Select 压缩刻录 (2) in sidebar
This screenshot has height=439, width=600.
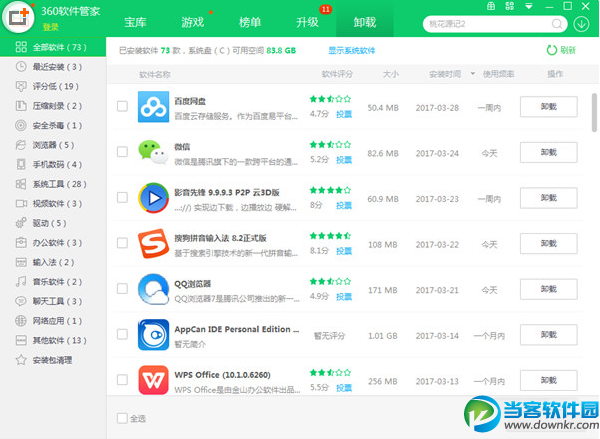[x=53, y=106]
